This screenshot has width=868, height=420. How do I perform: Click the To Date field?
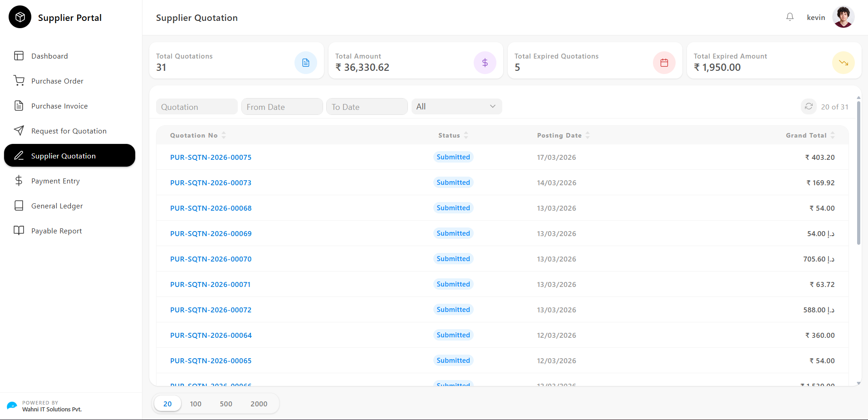(367, 107)
